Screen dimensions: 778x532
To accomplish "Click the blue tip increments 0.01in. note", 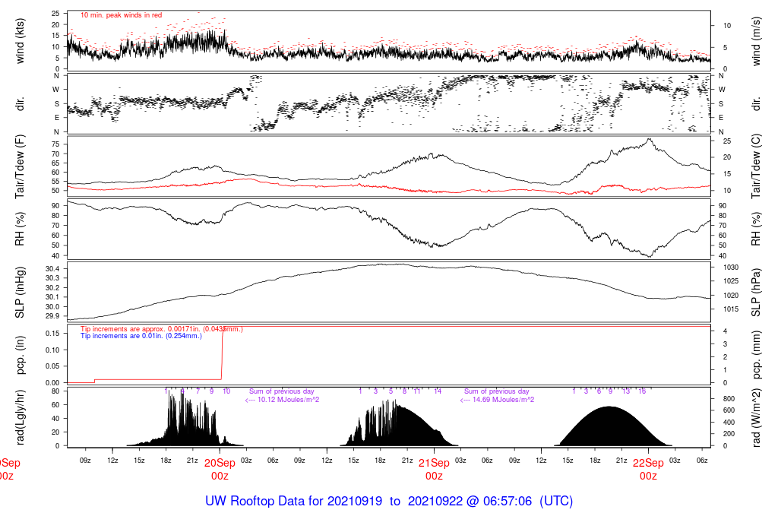I will (x=141, y=336).
